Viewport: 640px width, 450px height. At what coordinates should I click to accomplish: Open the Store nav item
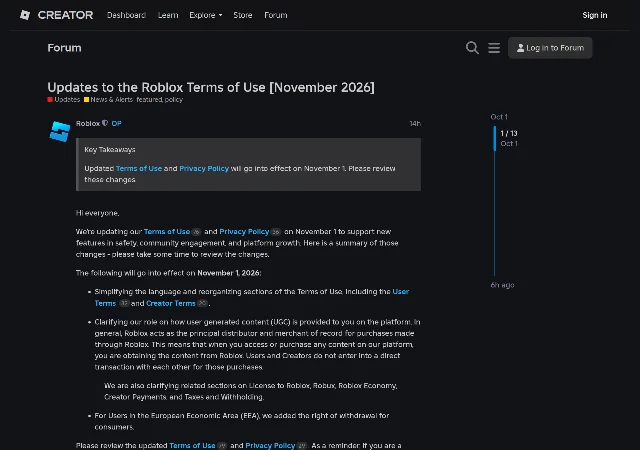pos(242,15)
